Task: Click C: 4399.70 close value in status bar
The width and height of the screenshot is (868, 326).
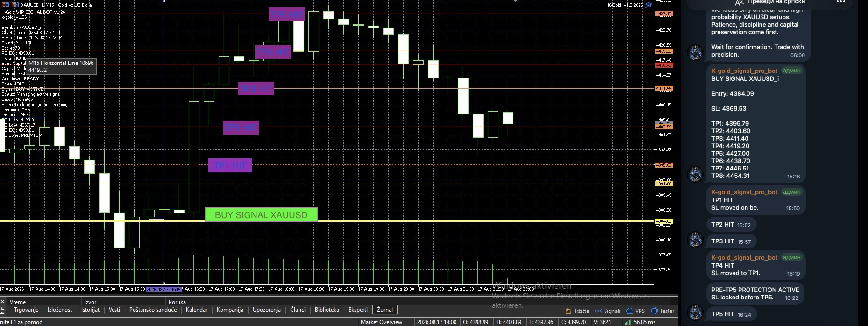Action: pyautogui.click(x=573, y=322)
